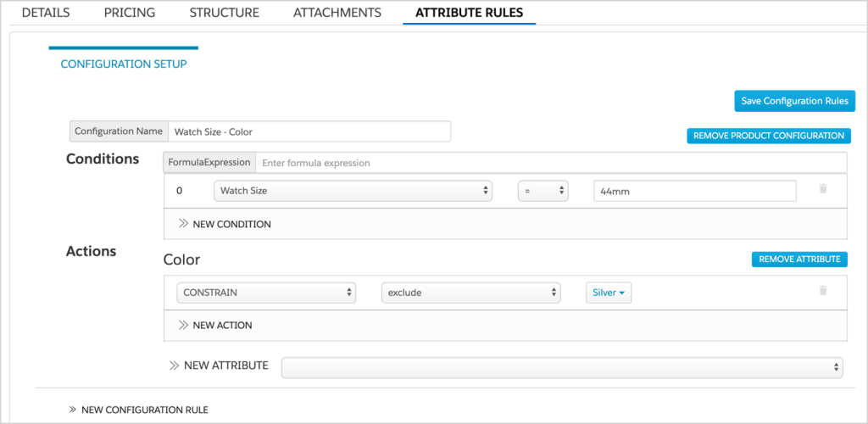The image size is (868, 424).
Task: Open the exclude option dropdown
Action: coord(470,293)
